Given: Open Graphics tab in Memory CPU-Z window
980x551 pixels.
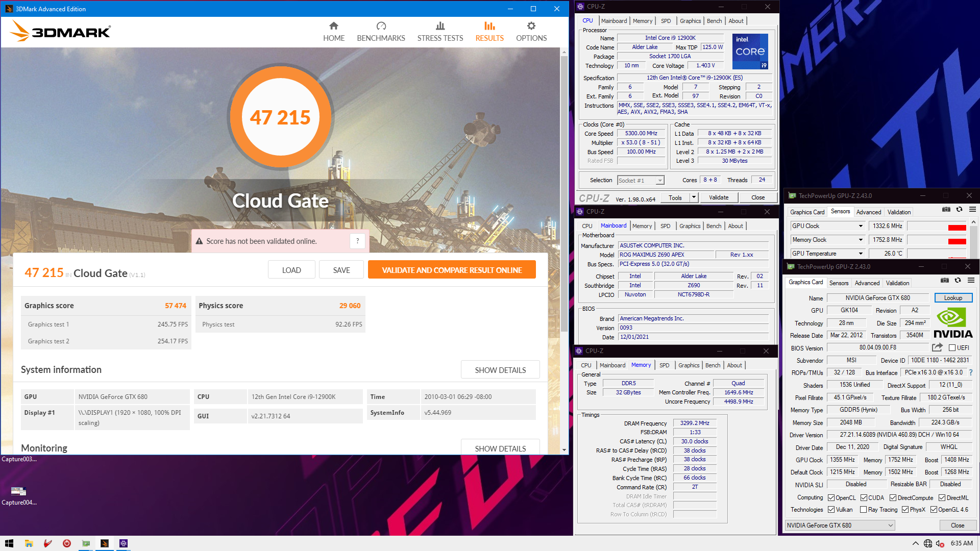Looking at the screenshot, I should pos(689,365).
